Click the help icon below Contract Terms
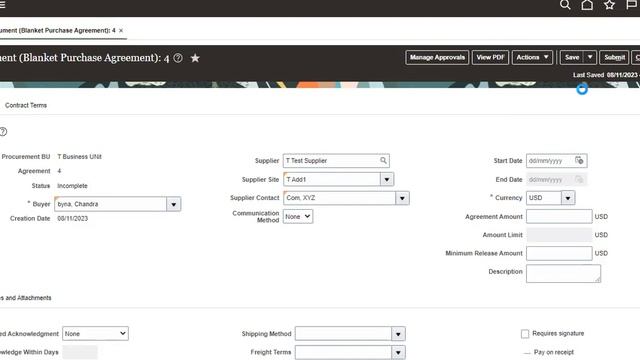The height and width of the screenshot is (360, 640). (3, 131)
